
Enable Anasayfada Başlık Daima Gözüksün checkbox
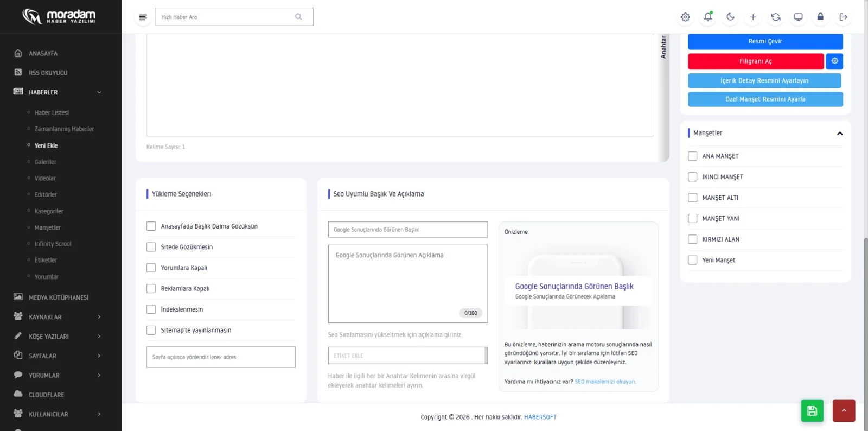[x=151, y=226]
